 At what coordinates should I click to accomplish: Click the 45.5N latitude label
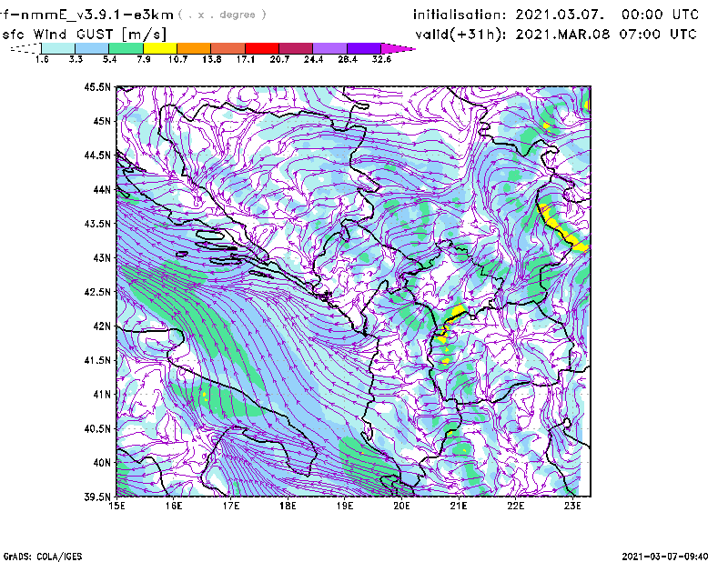[x=97, y=86]
